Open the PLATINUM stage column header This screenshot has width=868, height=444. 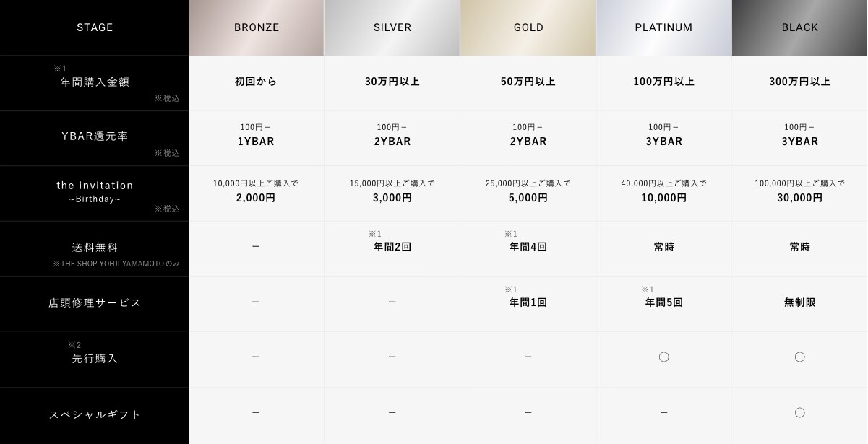point(663,27)
